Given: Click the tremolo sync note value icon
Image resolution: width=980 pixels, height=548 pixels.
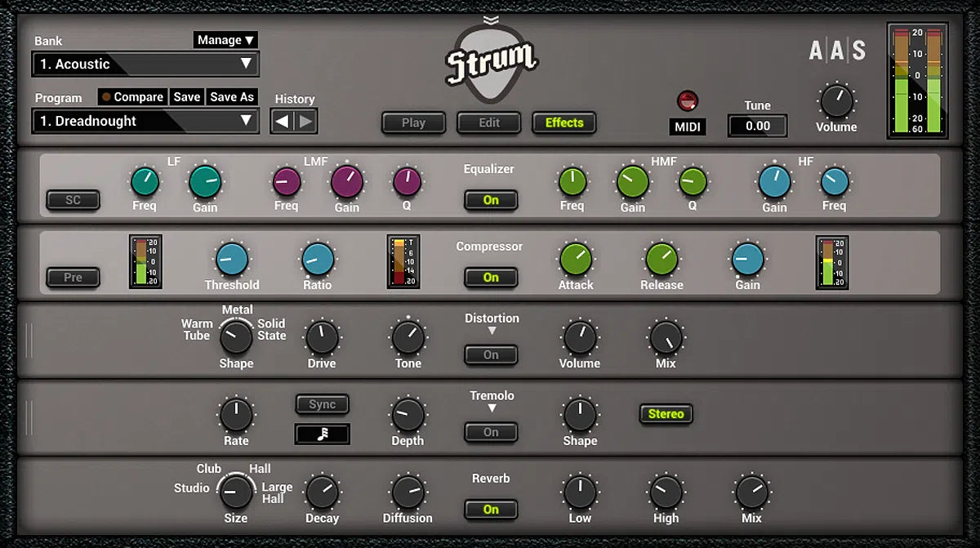Looking at the screenshot, I should click(322, 434).
